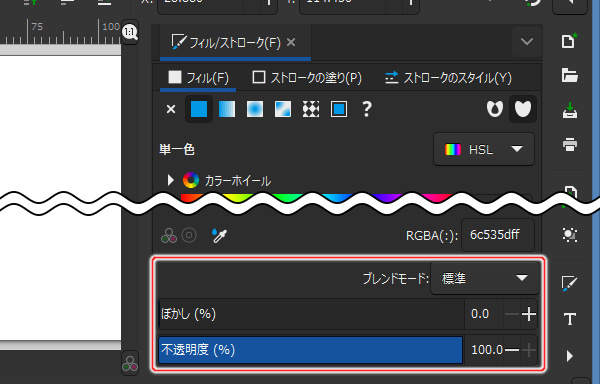Screen dimensions: 600x384
Task: Close the Fill/Stroke (フィル/ストローク) tab
Action: pyautogui.click(x=291, y=42)
